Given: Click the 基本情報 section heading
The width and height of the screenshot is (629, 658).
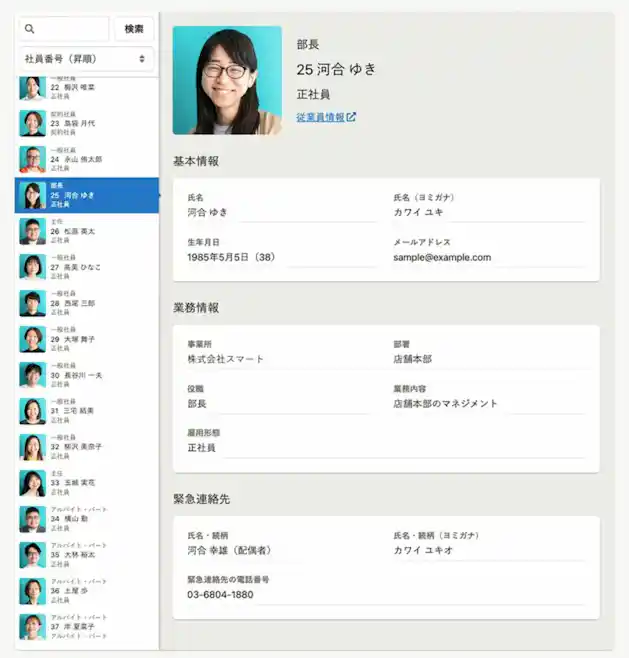Looking at the screenshot, I should click(x=196, y=161).
